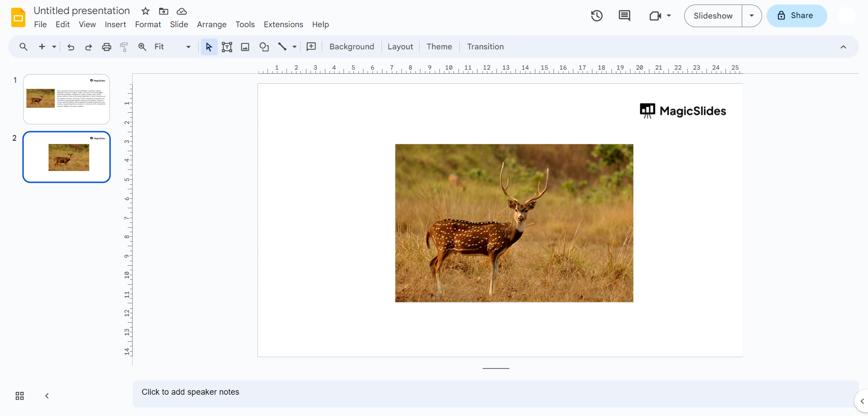The image size is (868, 416).
Task: Open version history clock icon
Action: pos(596,16)
